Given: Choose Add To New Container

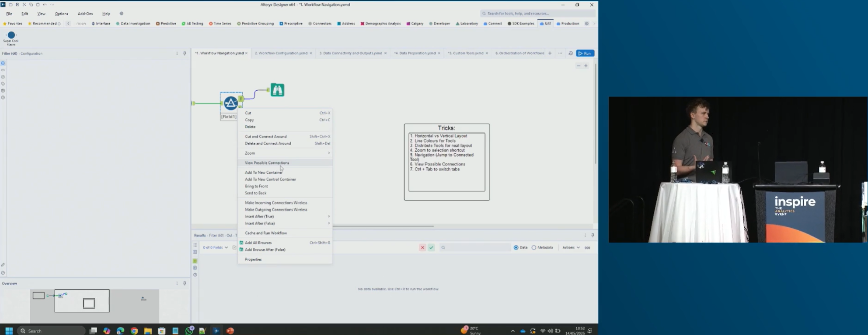Looking at the screenshot, I should tap(285, 173).
